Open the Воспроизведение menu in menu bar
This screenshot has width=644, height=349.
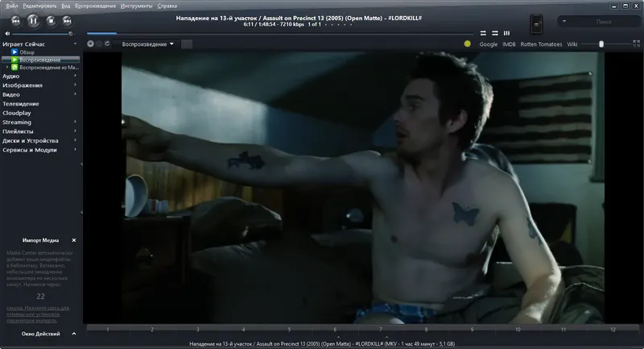point(95,6)
